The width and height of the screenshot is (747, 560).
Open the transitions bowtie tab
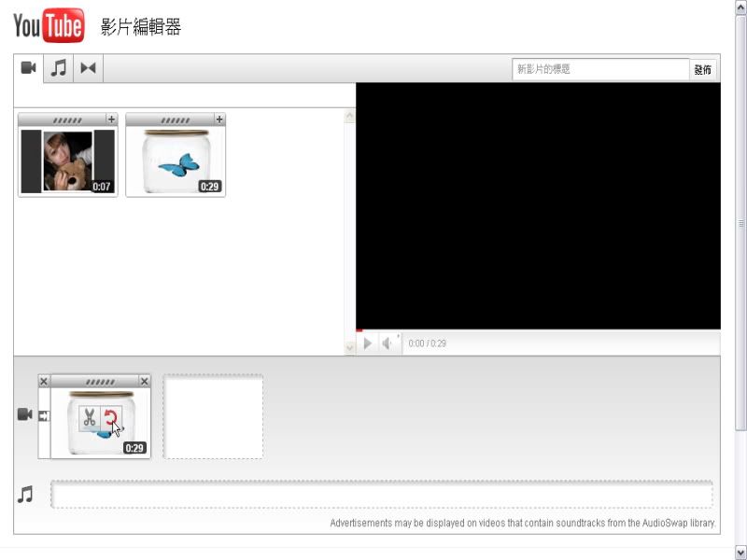pos(88,68)
